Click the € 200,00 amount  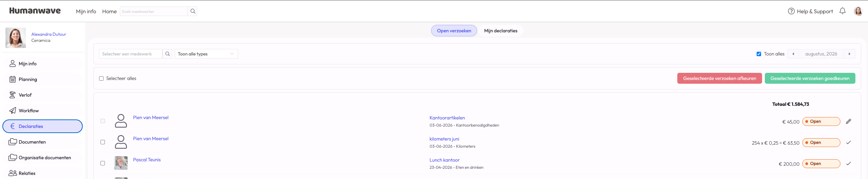(x=789, y=164)
